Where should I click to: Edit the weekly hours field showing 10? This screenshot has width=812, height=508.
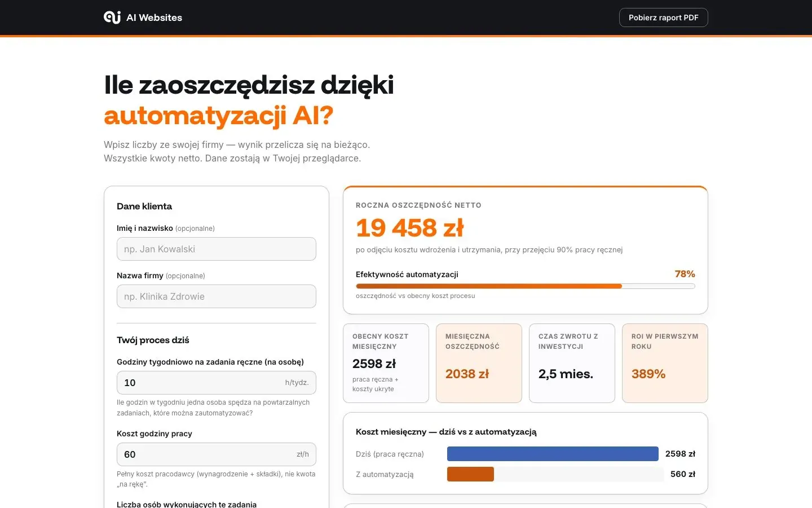[x=217, y=383]
